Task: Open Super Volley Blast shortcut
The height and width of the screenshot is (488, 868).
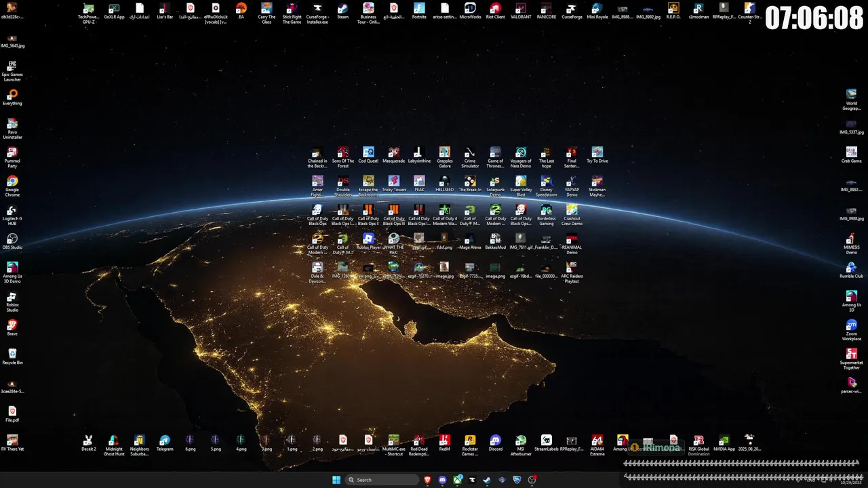Action: (x=521, y=186)
